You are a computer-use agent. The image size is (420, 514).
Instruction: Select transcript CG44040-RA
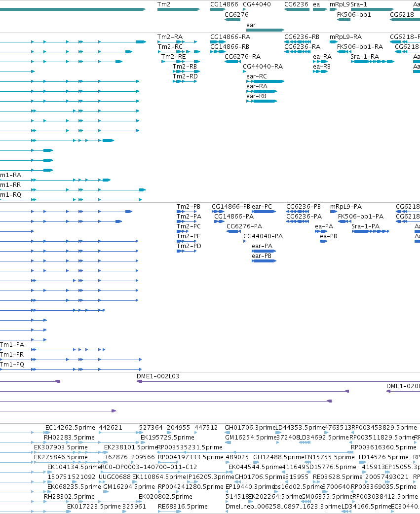(244, 72)
